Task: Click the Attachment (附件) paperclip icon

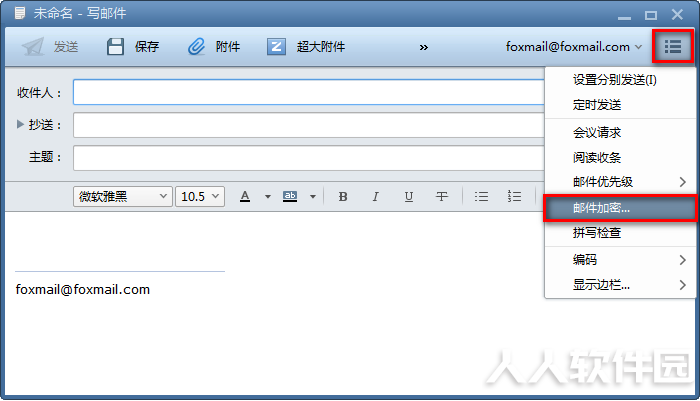Action: [196, 46]
